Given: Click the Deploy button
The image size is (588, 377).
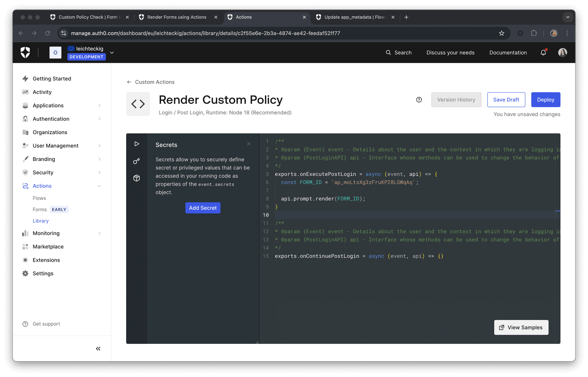Looking at the screenshot, I should point(545,100).
